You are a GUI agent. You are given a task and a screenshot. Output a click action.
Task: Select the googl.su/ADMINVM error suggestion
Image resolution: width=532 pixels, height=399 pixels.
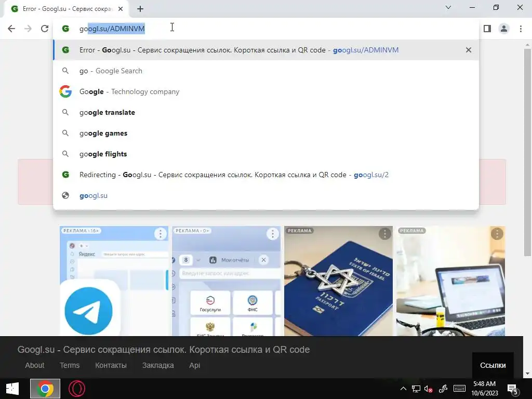[266, 50]
